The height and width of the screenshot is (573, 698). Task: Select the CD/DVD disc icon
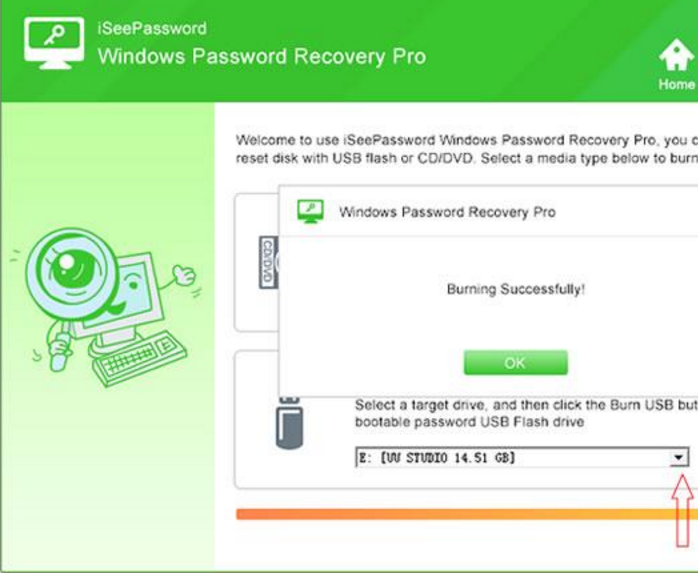(268, 262)
